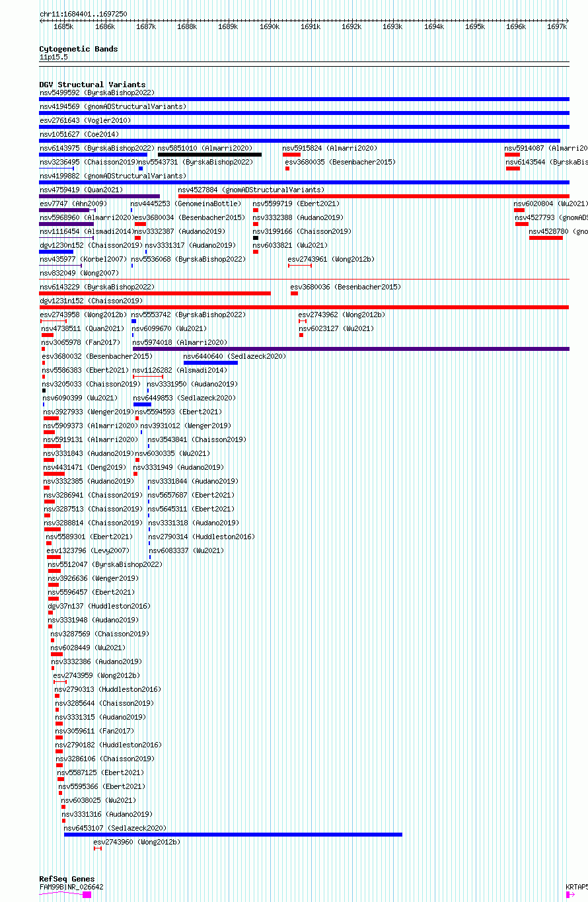Open nsv2790314 (Huddleston2016) variant
This screenshot has height=902, width=588.
201,537
